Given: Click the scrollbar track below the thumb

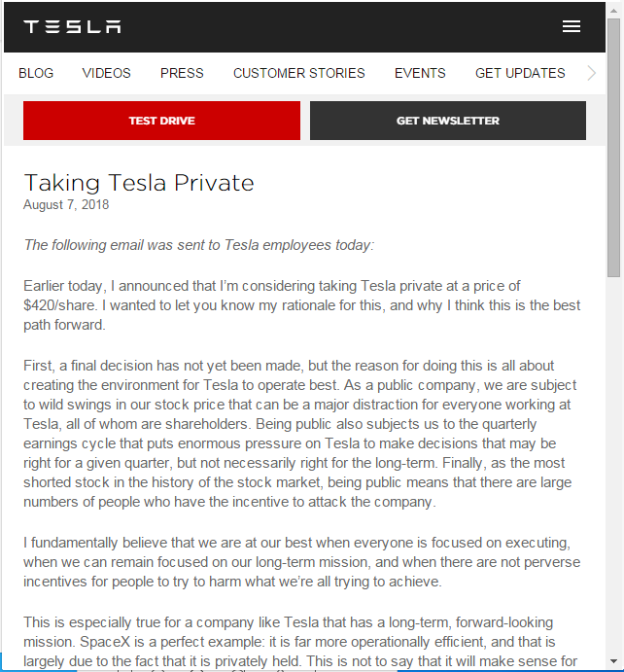Looking at the screenshot, I should coord(613,465).
